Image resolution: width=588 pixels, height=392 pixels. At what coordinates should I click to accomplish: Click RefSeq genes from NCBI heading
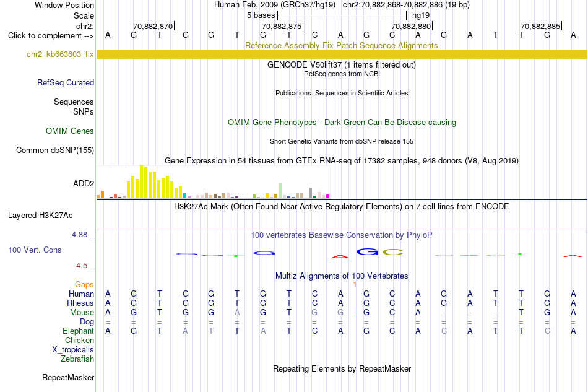(x=342, y=74)
